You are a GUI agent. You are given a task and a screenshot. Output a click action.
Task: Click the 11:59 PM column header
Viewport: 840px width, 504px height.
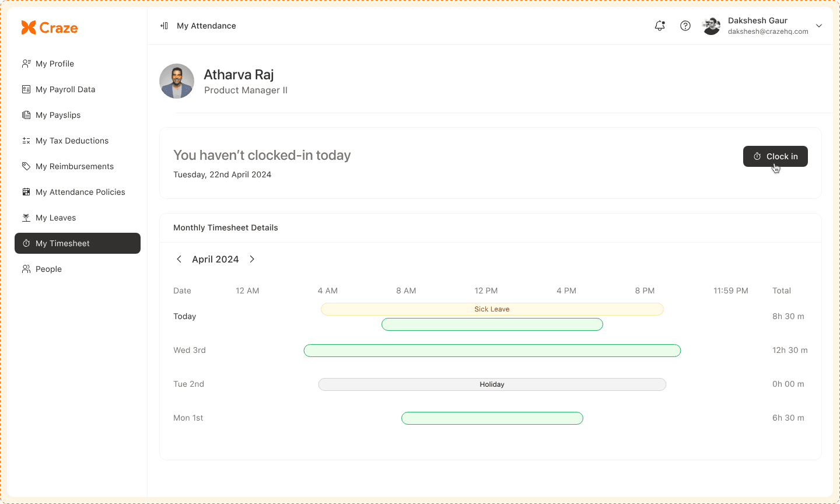click(x=731, y=290)
